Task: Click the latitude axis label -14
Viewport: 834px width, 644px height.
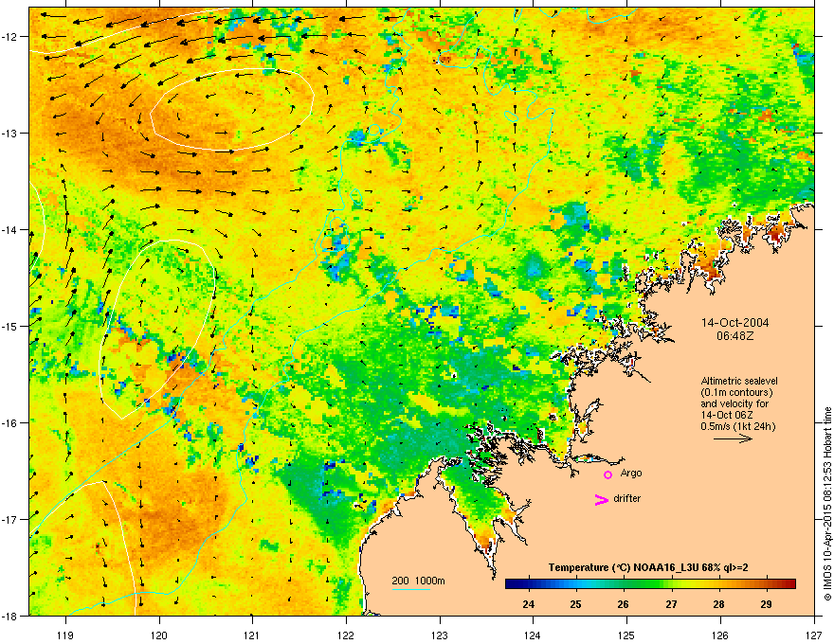Action: pyautogui.click(x=10, y=229)
